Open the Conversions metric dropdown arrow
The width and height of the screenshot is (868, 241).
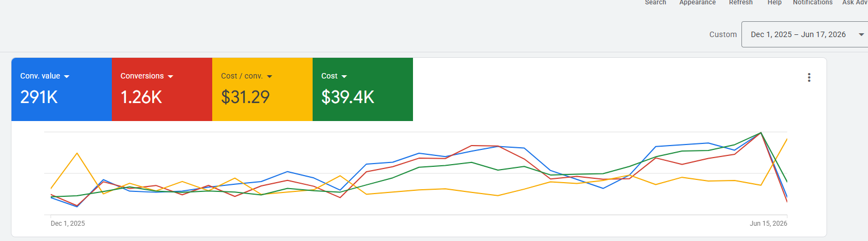click(170, 76)
